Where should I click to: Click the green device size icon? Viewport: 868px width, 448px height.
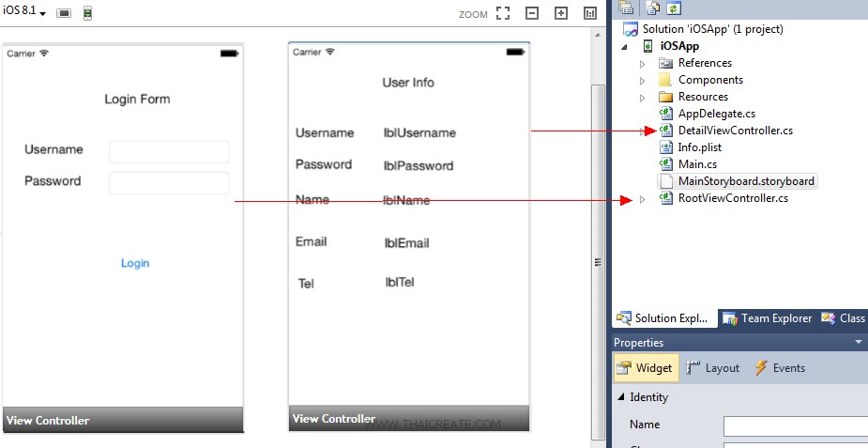[x=87, y=13]
